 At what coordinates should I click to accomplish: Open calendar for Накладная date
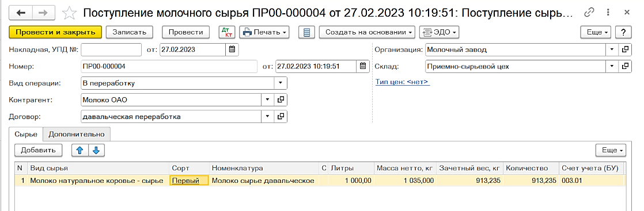coord(232,49)
